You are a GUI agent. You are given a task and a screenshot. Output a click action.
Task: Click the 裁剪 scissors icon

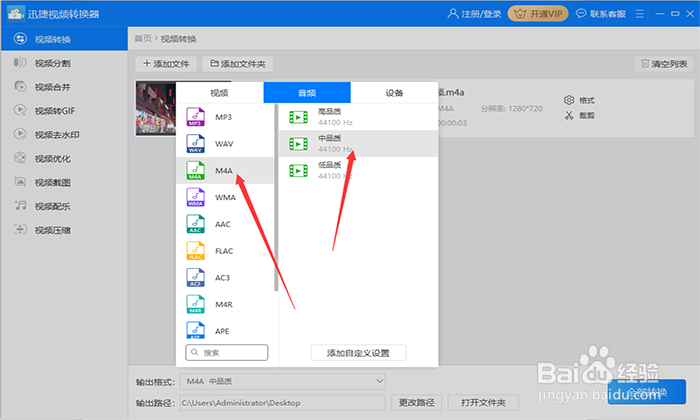click(569, 116)
